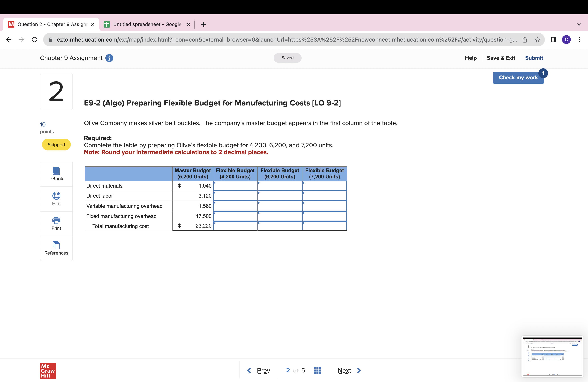Print the question using the Print icon

click(56, 223)
